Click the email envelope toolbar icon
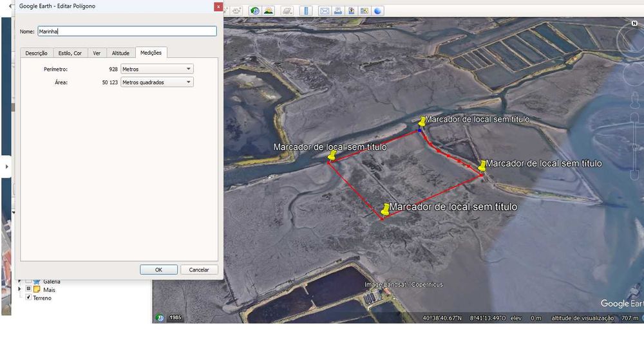The width and height of the screenshot is (644, 339). pyautogui.click(x=325, y=11)
